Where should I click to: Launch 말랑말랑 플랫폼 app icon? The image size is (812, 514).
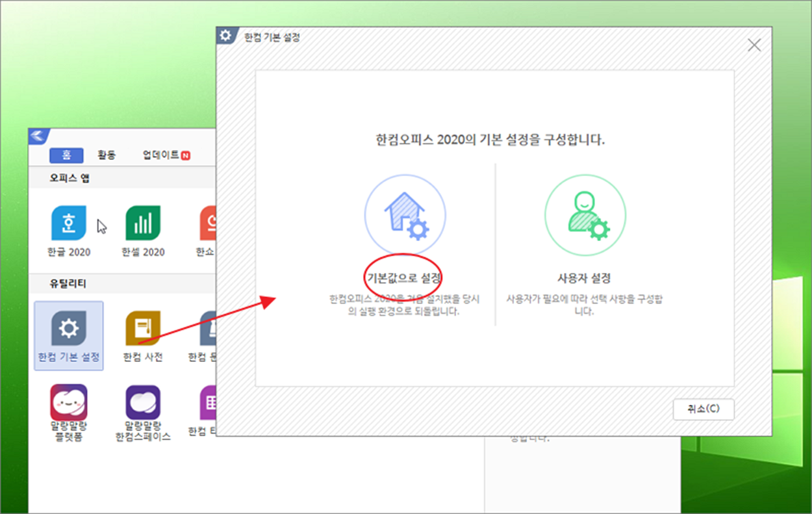68,402
